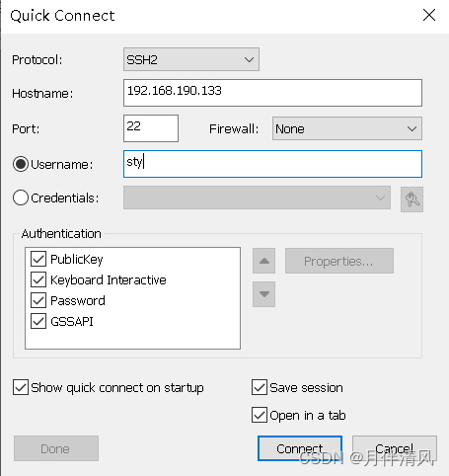Select the Keyboard Interactive list entry text
Screen dimensions: 449x476
coord(109,279)
